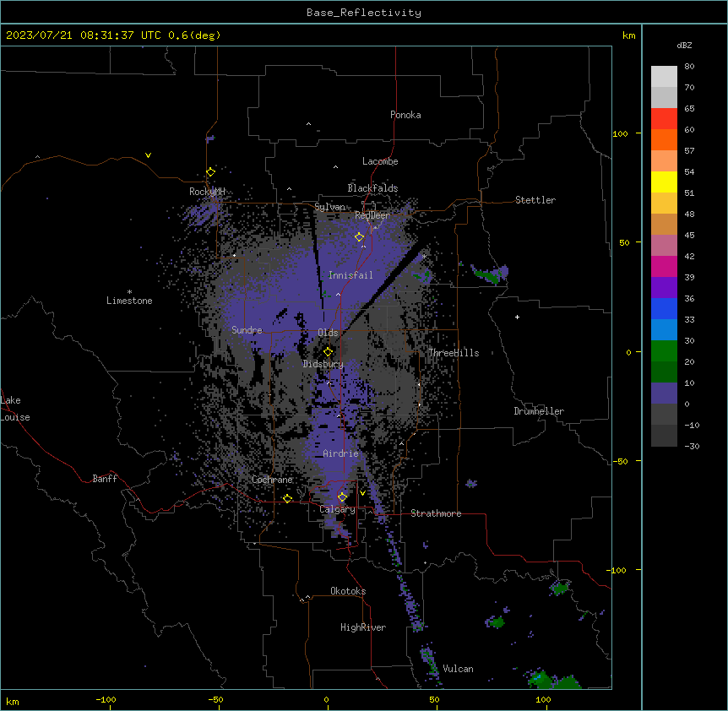Click the Drumheller city label
This screenshot has width=728, height=711.
click(539, 411)
